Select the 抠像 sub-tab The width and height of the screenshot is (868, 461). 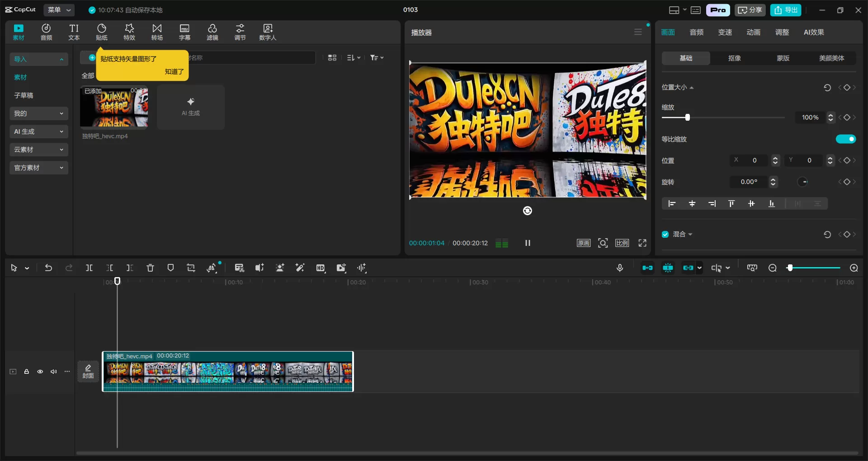tap(734, 58)
